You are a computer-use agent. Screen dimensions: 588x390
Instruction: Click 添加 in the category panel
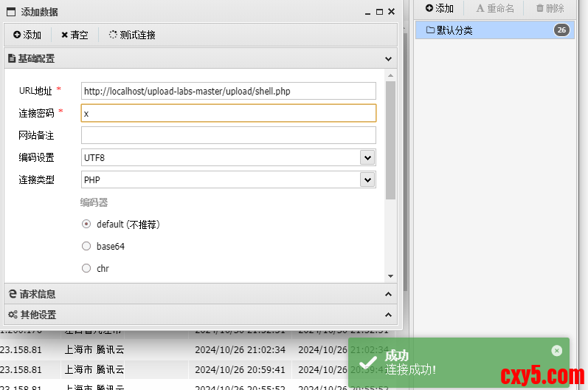440,8
